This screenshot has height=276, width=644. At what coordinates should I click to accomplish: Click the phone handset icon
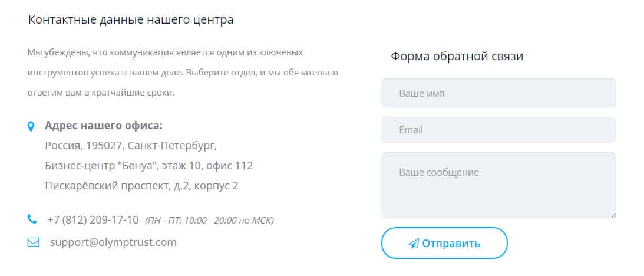point(32,219)
